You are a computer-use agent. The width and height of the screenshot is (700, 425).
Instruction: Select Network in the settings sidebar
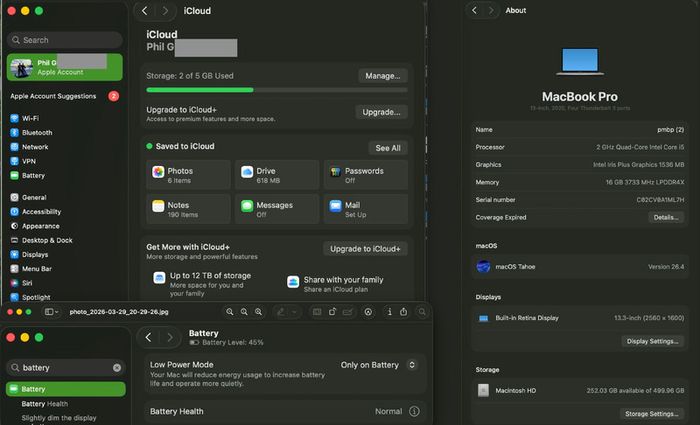[x=29, y=147]
